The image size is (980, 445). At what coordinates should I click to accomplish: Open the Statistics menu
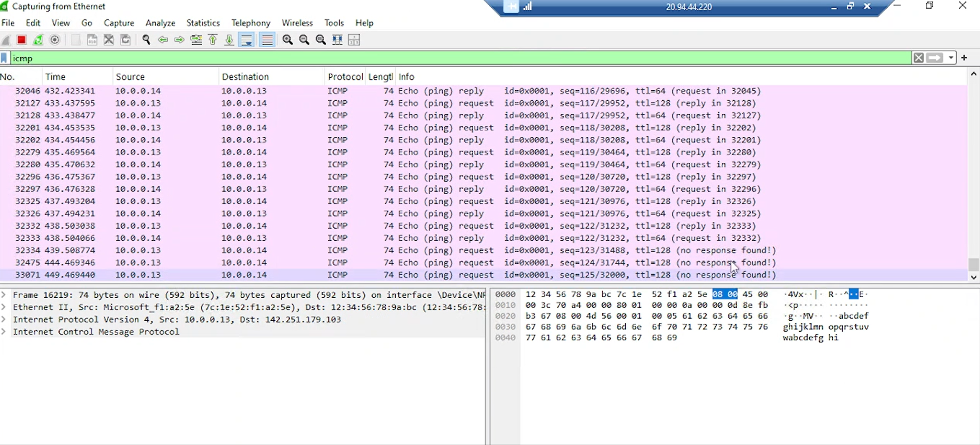point(203,23)
